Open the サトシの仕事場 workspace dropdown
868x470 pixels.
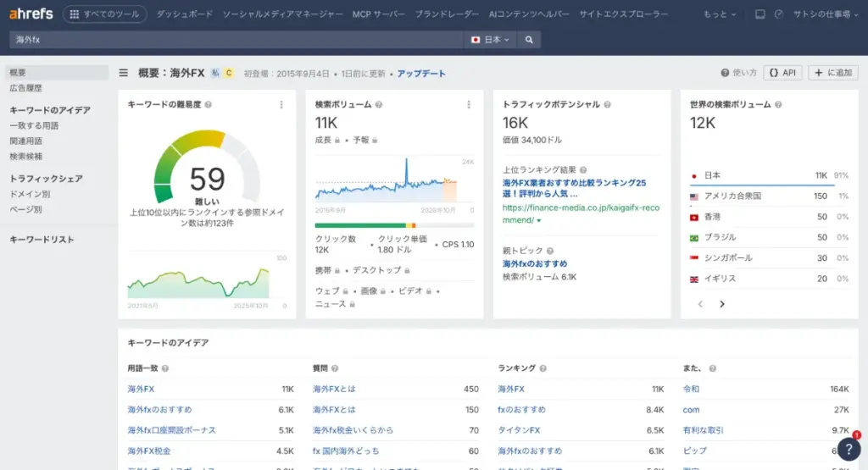tap(825, 15)
